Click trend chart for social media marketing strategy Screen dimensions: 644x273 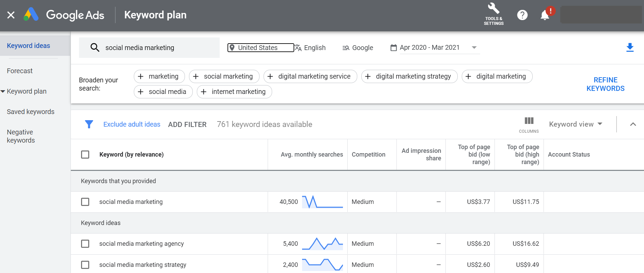[x=322, y=264]
